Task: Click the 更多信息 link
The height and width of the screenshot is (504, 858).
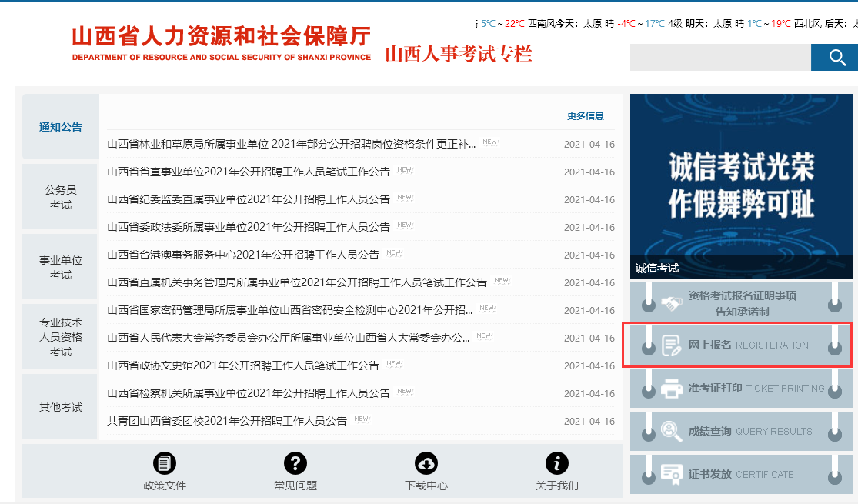Action: (585, 116)
